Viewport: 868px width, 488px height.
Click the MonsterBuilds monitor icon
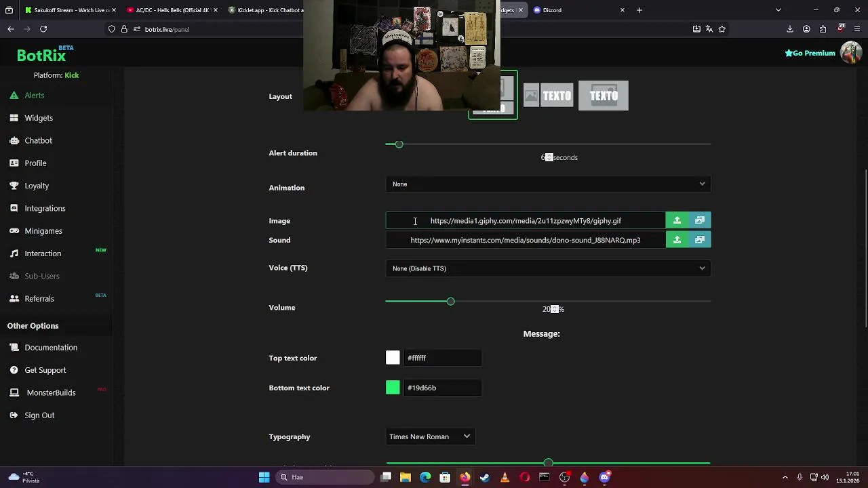pyautogui.click(x=14, y=392)
